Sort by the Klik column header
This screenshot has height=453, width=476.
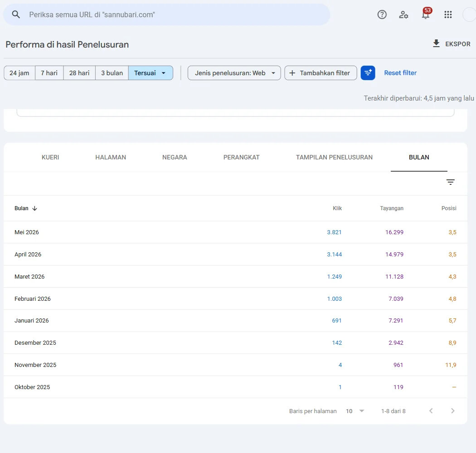point(337,208)
